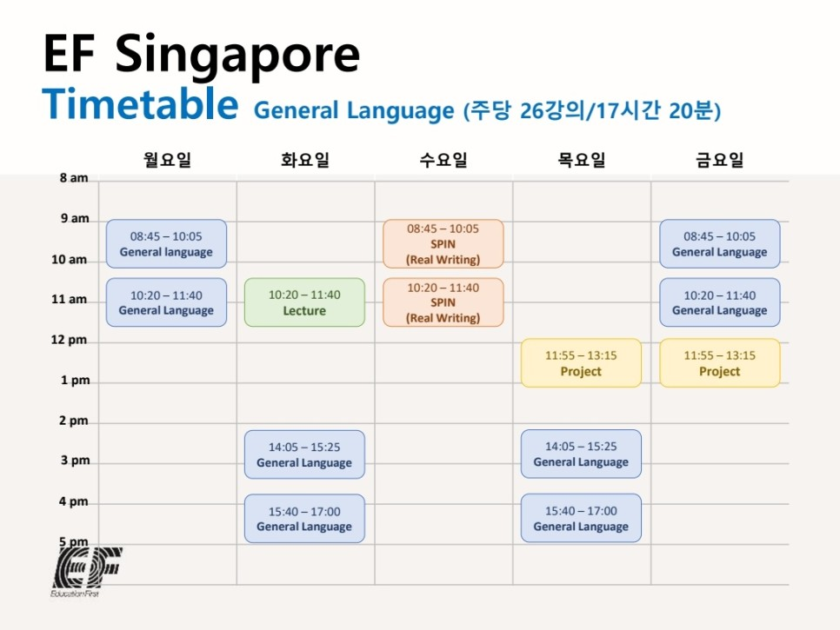840x630 pixels.
Task: Click the EF Education First logo
Action: (x=86, y=571)
